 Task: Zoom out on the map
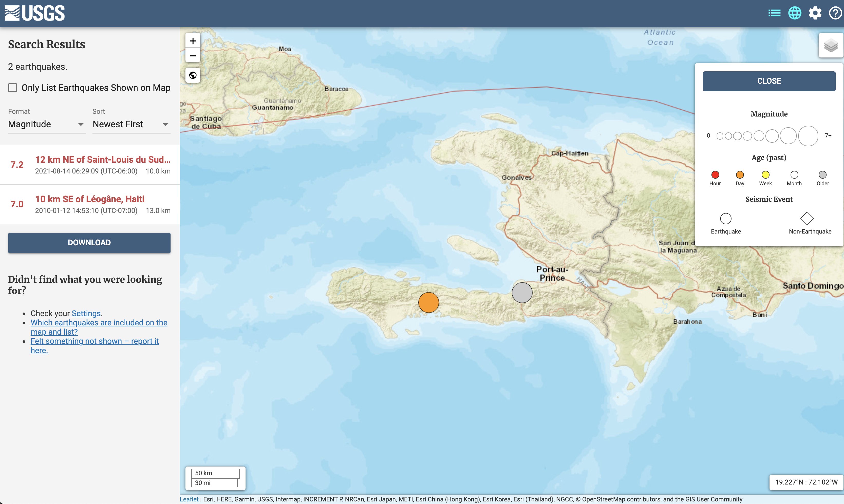click(193, 56)
